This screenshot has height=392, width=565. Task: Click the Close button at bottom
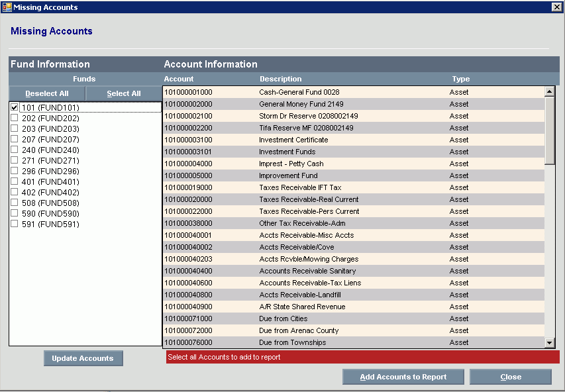511,377
